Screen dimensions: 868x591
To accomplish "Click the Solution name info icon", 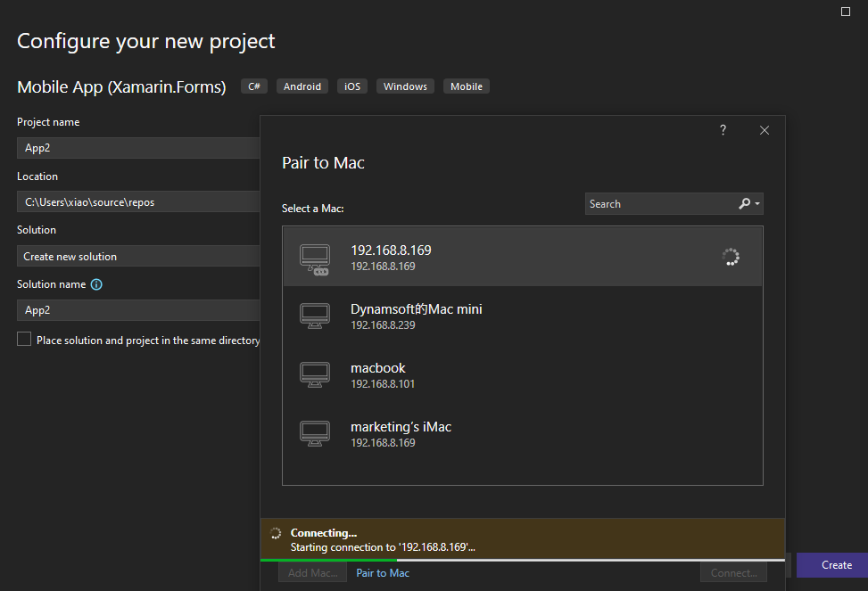I will tap(96, 284).
